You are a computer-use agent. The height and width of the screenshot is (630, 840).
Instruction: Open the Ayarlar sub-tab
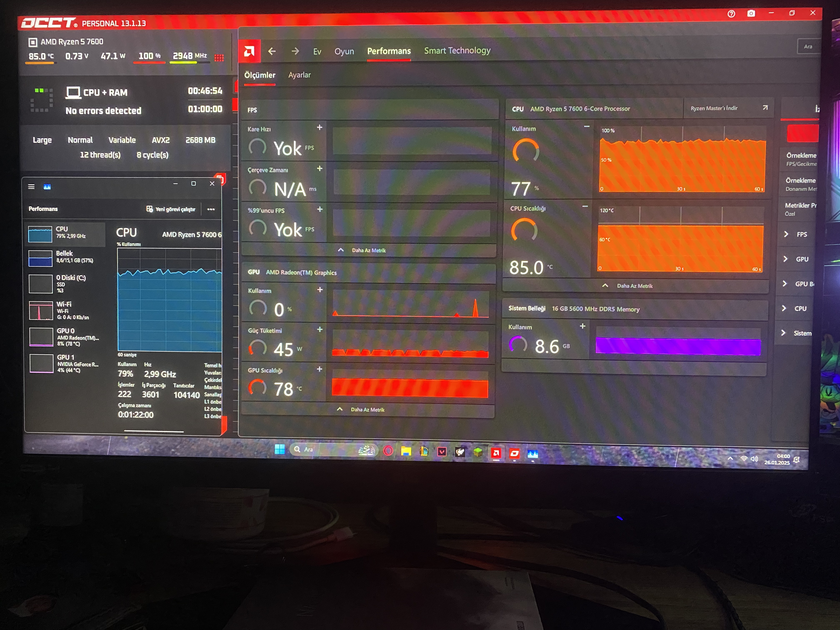[299, 75]
